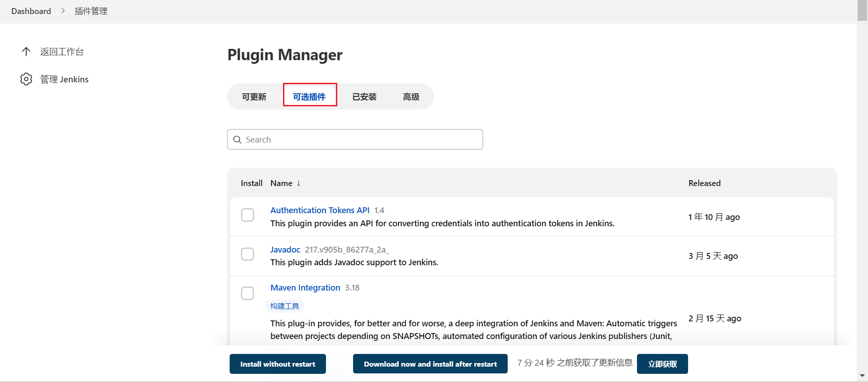Image resolution: width=868 pixels, height=382 pixels.
Task: Tick the Authentication Tokens API checkbox
Action: (x=247, y=215)
